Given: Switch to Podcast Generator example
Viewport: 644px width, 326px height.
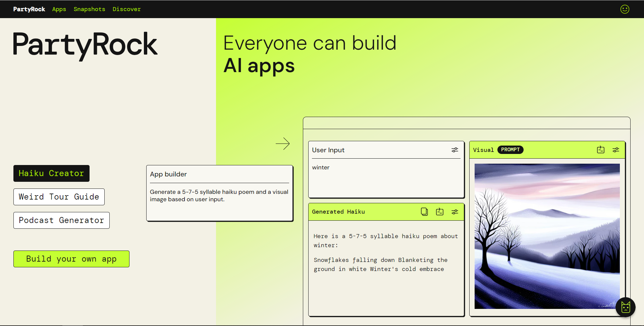Looking at the screenshot, I should coord(61,220).
